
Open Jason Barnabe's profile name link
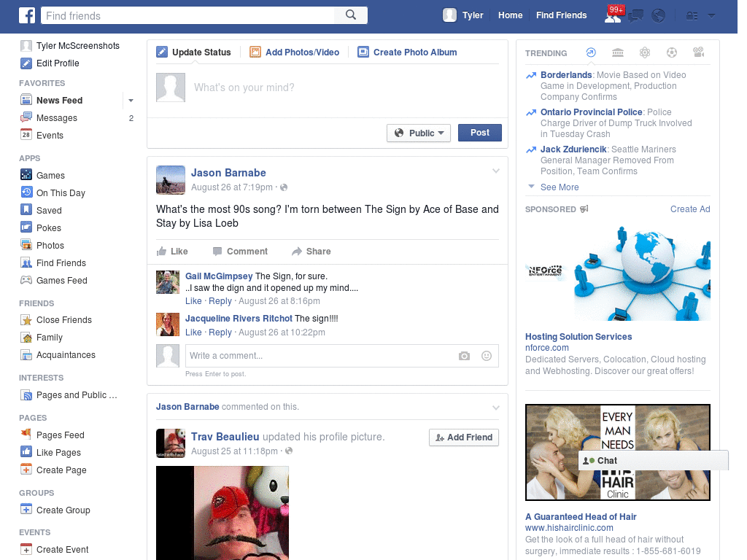pos(228,173)
